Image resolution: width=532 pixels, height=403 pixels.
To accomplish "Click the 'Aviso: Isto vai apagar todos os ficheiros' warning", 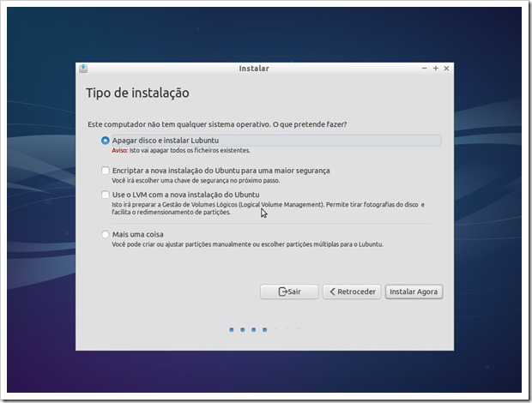I will (181, 150).
